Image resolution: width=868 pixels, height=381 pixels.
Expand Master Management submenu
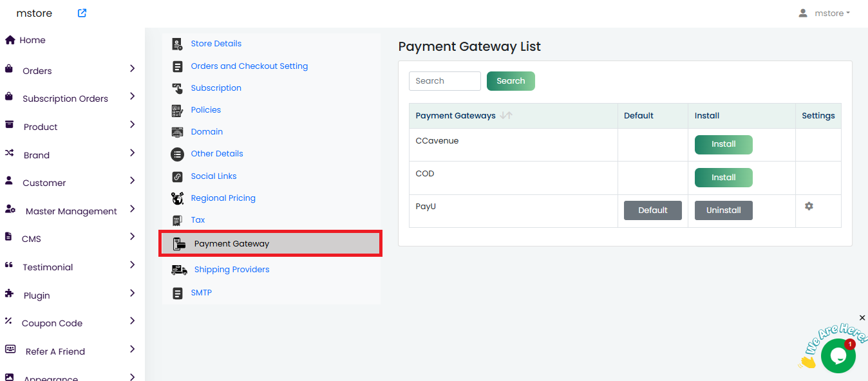132,209
